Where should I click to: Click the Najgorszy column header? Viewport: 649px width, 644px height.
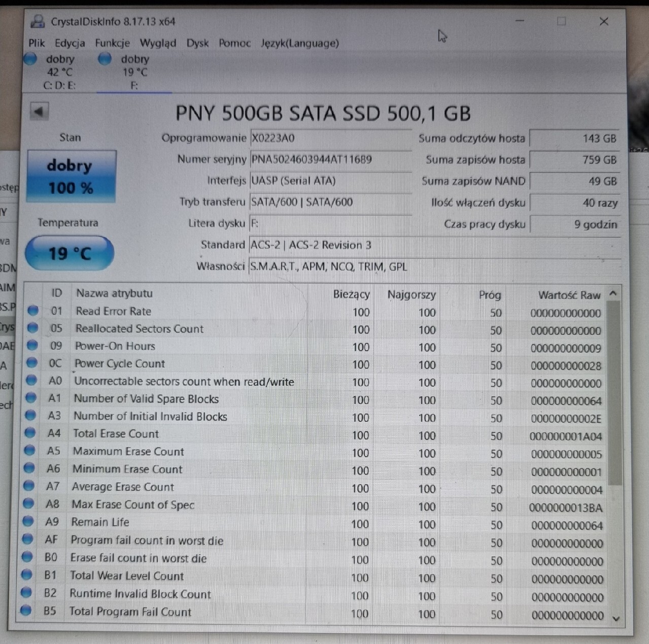412,294
